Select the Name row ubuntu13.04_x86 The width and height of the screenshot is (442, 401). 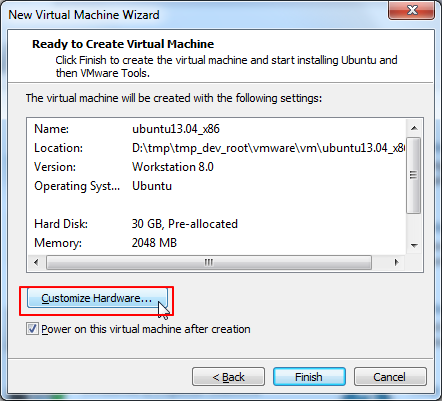(216, 129)
